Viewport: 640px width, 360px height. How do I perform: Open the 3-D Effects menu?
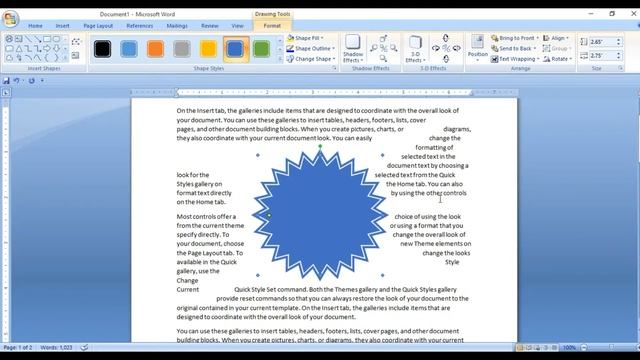click(x=415, y=49)
